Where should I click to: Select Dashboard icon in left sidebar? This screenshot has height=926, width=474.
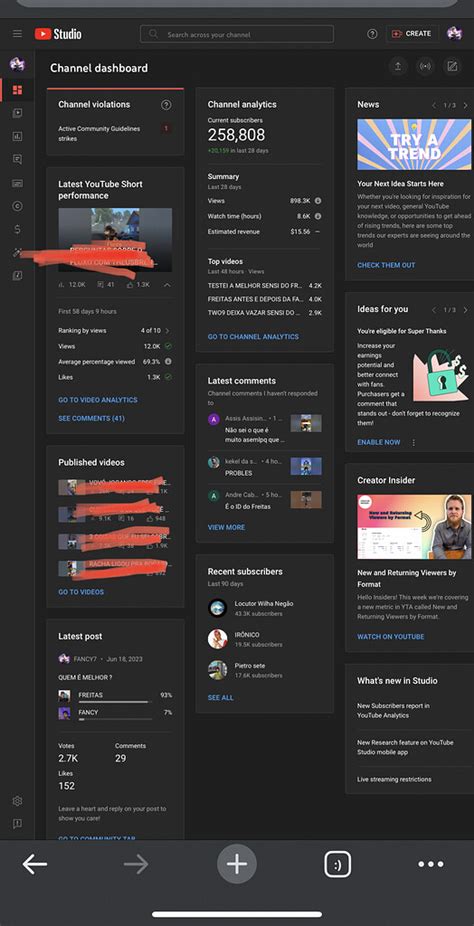point(17,90)
